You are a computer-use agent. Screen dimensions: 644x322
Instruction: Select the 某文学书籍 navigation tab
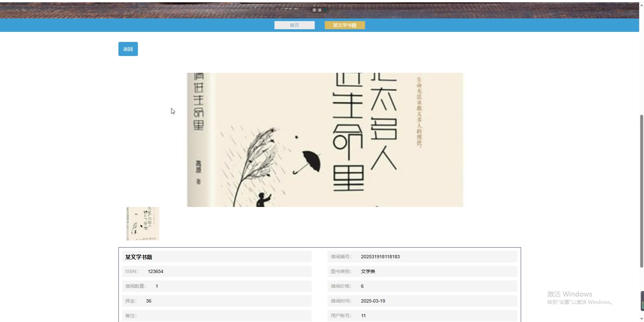coord(344,25)
